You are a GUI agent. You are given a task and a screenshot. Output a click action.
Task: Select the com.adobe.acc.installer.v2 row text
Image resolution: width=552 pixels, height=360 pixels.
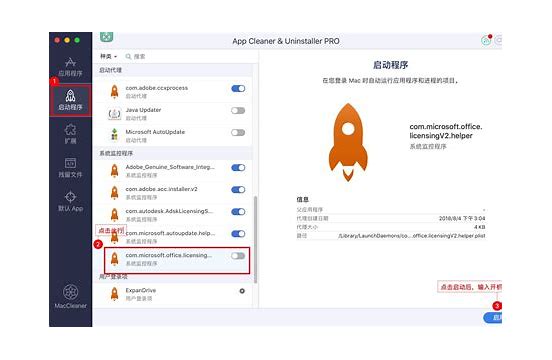pos(161,189)
